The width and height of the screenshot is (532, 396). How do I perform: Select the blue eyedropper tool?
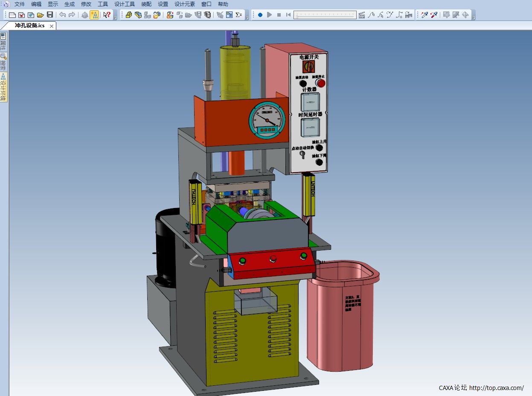(424, 15)
